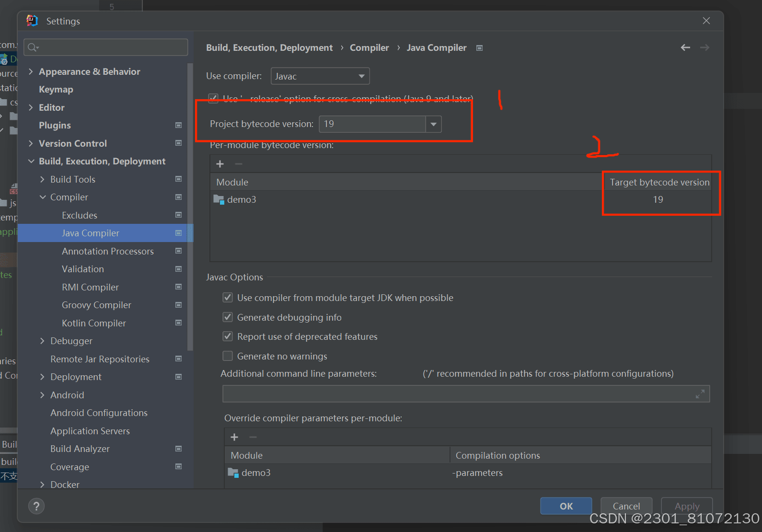Toggle Generate debugging info checkbox
The width and height of the screenshot is (762, 532).
click(x=228, y=317)
